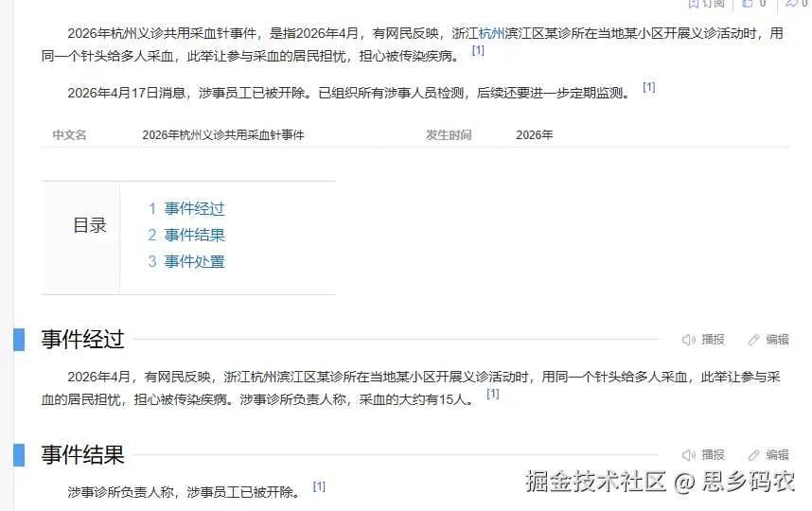Jump to 事件结果 from the 目录 list
This screenshot has height=511, width=812.
(194, 236)
